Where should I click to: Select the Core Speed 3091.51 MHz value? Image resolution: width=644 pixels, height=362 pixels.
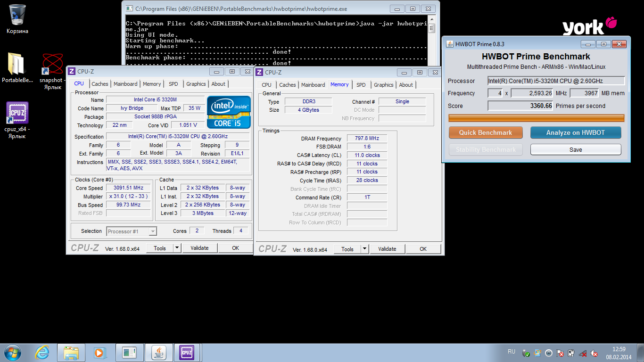point(128,188)
